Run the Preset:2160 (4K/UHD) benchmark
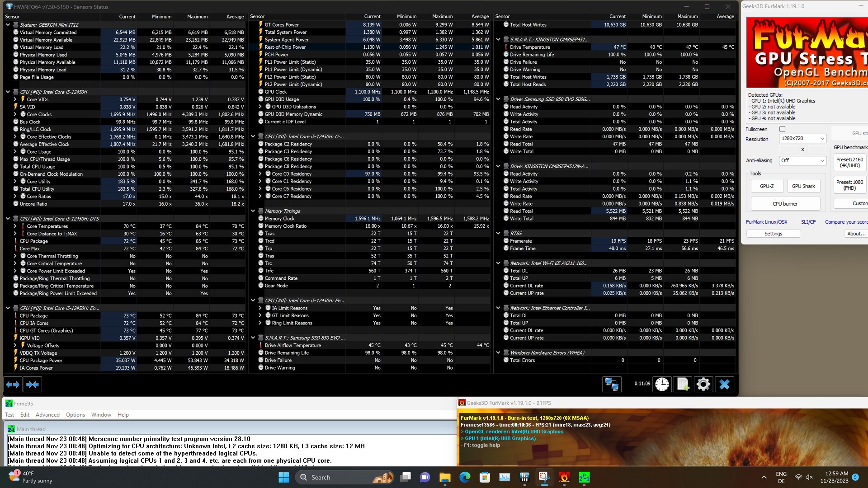 coord(850,163)
